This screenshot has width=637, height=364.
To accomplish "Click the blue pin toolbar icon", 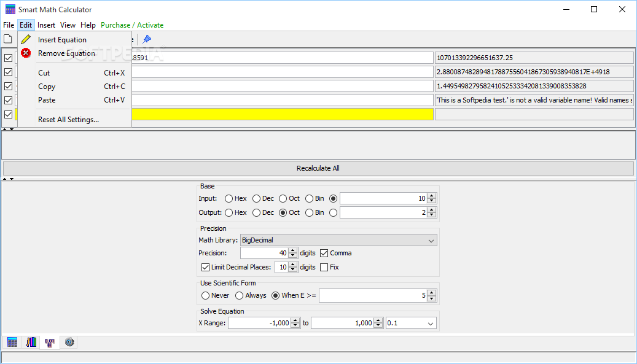I will [x=147, y=39].
